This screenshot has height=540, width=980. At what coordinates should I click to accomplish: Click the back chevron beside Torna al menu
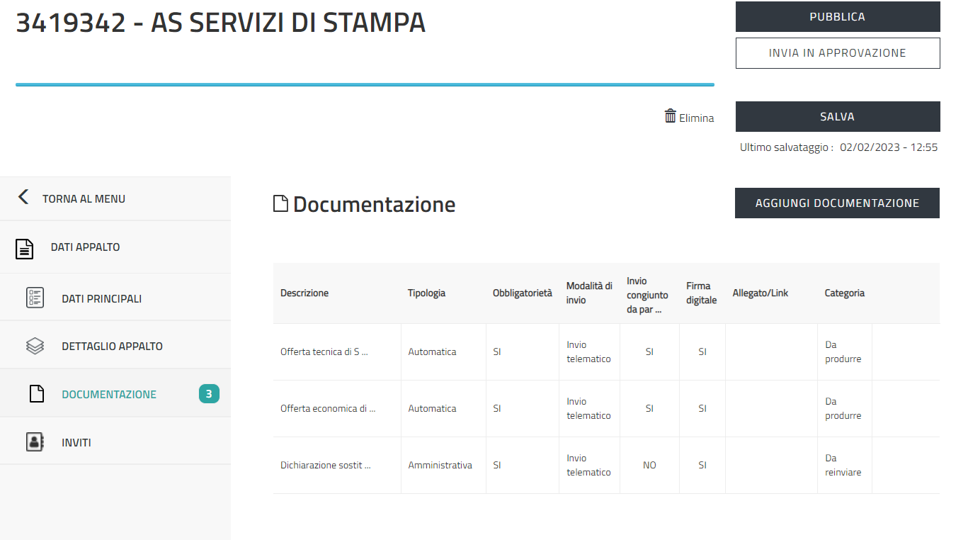[23, 198]
